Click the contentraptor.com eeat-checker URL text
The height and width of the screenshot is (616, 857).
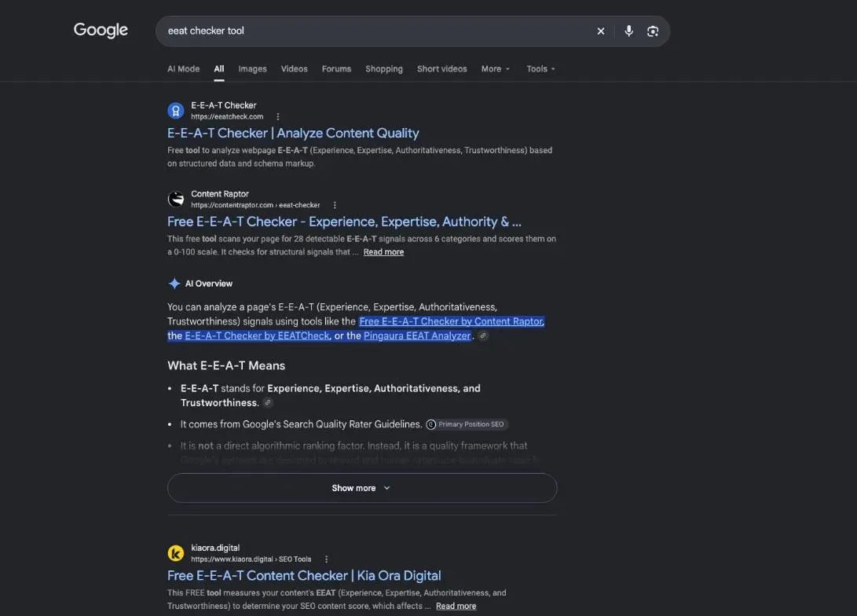255,205
